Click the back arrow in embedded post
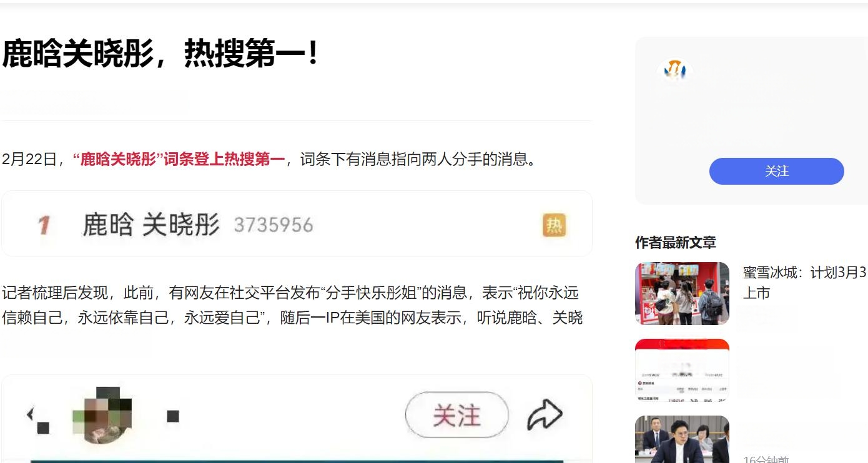Viewport: 868px width, 463px height. tap(29, 414)
